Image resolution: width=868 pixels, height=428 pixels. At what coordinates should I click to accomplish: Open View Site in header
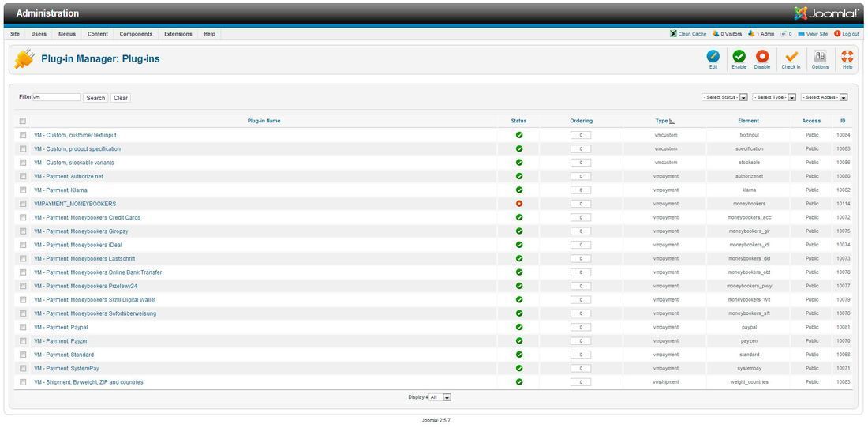coord(813,34)
